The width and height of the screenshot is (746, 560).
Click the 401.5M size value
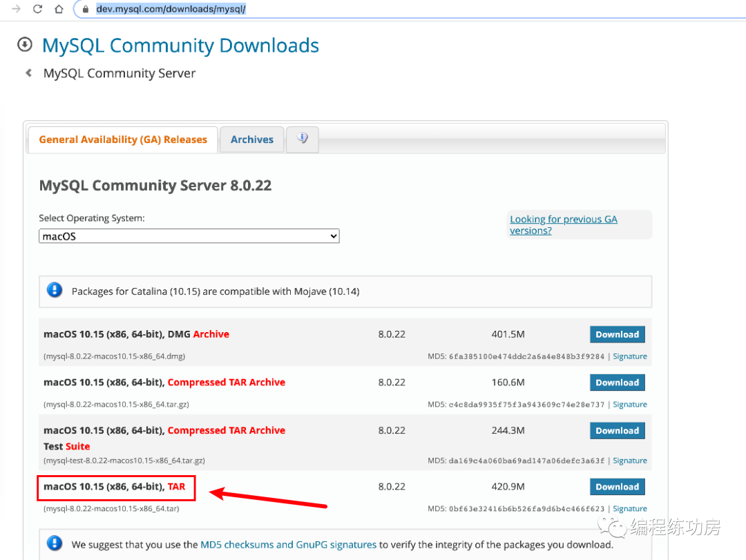click(x=508, y=334)
